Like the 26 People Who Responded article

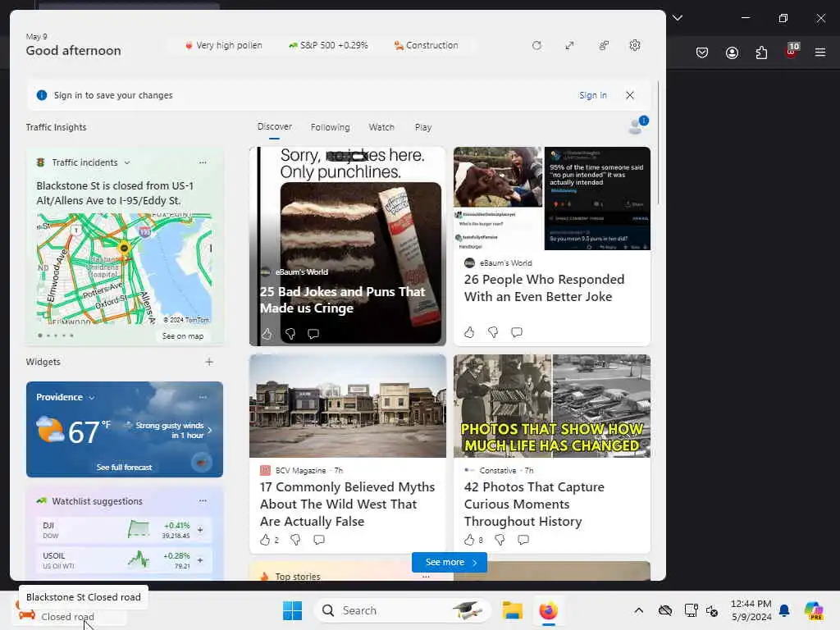tap(469, 332)
